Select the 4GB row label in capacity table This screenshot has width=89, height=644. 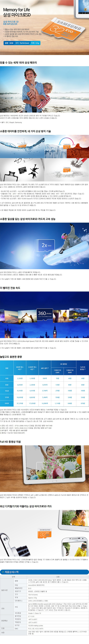[7, 379]
